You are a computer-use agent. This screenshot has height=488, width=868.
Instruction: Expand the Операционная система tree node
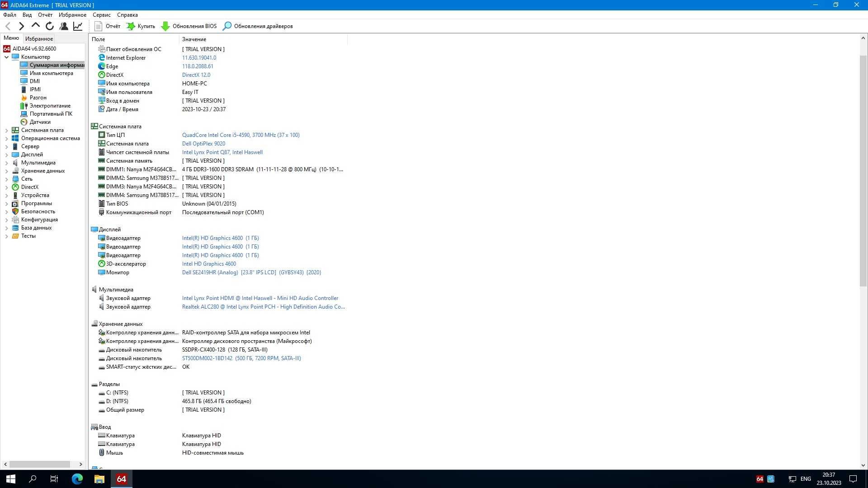pyautogui.click(x=6, y=138)
